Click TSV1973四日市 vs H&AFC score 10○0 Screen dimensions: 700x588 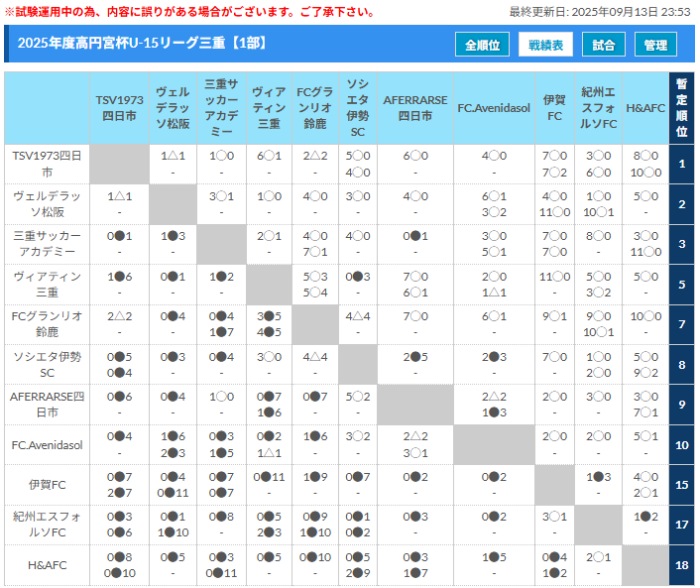(x=645, y=173)
